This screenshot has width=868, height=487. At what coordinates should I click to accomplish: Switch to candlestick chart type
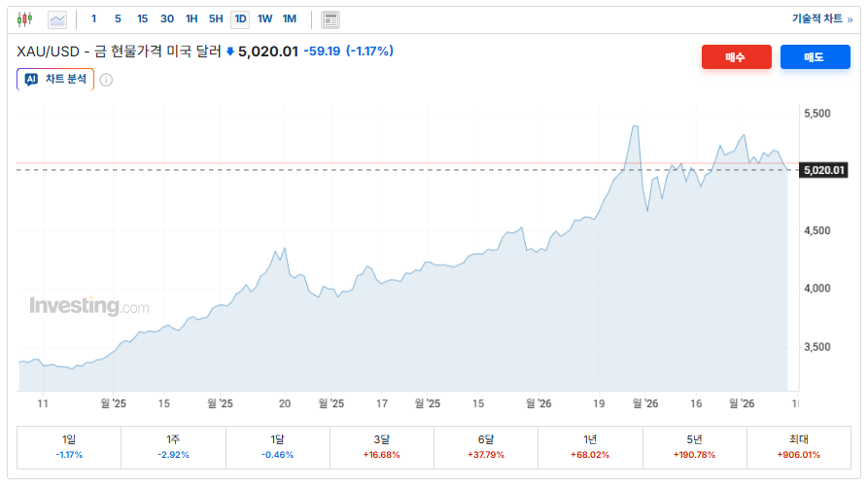(24, 18)
